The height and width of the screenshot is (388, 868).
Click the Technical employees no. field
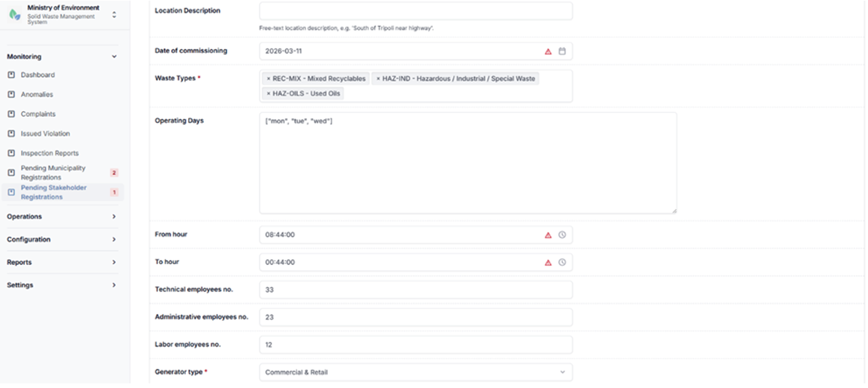[416, 290]
